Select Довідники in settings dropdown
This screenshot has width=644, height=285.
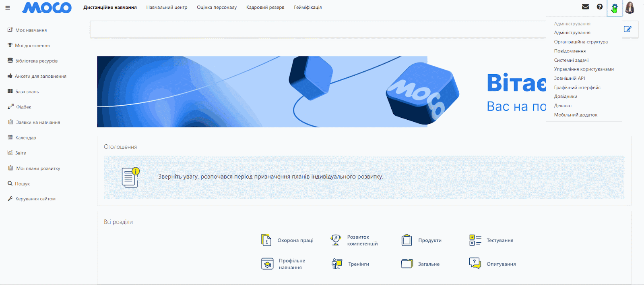pyautogui.click(x=566, y=96)
